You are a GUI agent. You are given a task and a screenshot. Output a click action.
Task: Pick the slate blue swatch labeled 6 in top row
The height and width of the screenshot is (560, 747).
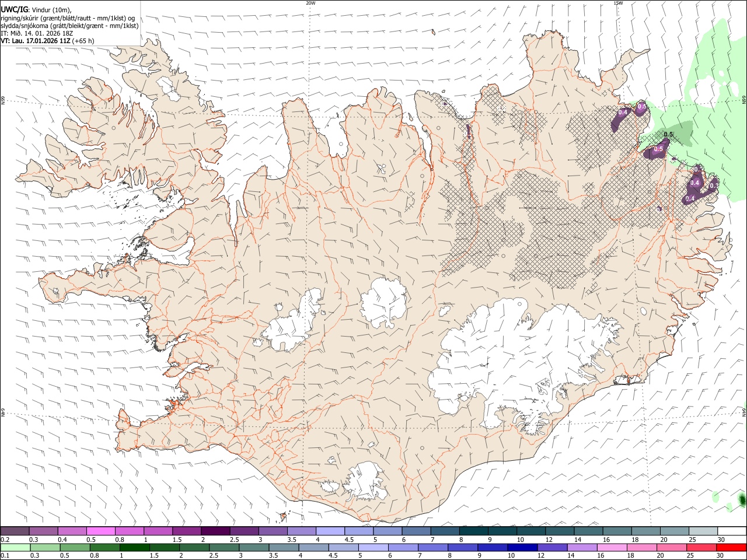[416, 531]
